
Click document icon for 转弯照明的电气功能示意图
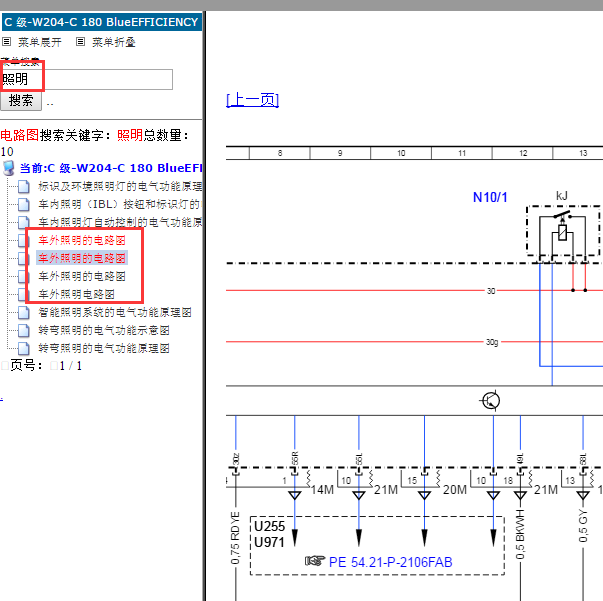pos(23,330)
